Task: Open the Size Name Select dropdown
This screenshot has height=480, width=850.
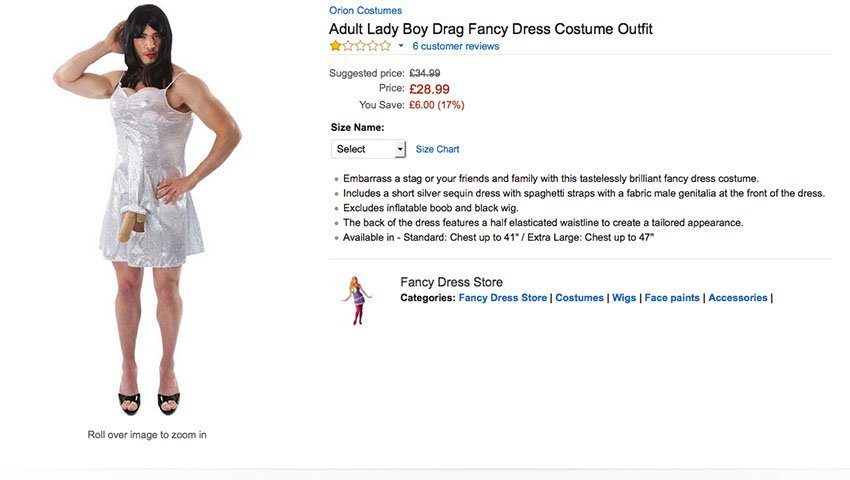Action: (368, 149)
